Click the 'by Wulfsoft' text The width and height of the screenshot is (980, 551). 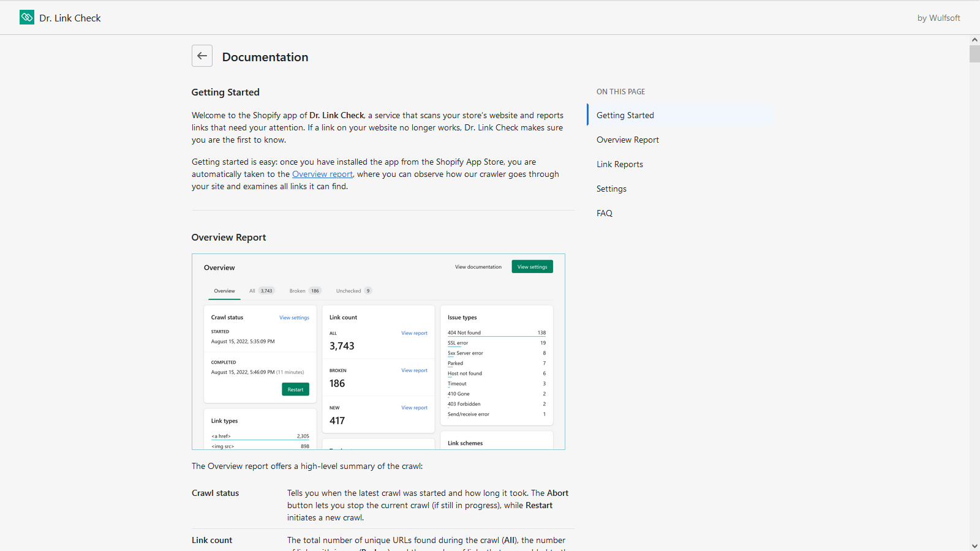(938, 18)
